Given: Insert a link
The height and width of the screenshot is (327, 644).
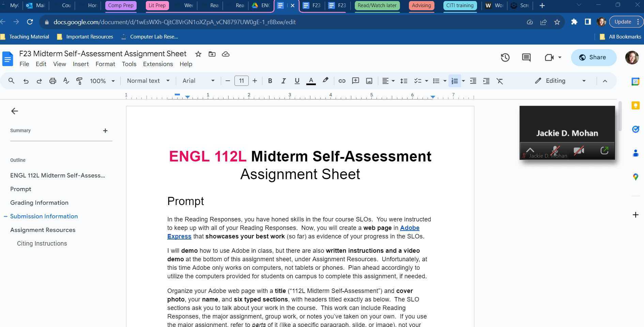Looking at the screenshot, I should tap(342, 81).
